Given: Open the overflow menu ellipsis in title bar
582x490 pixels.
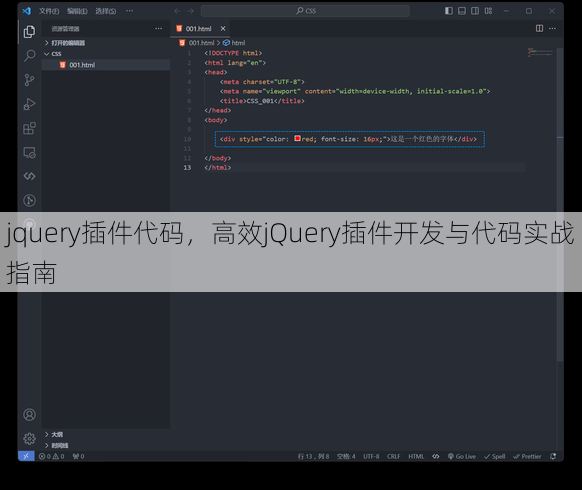Looking at the screenshot, I should [x=129, y=11].
